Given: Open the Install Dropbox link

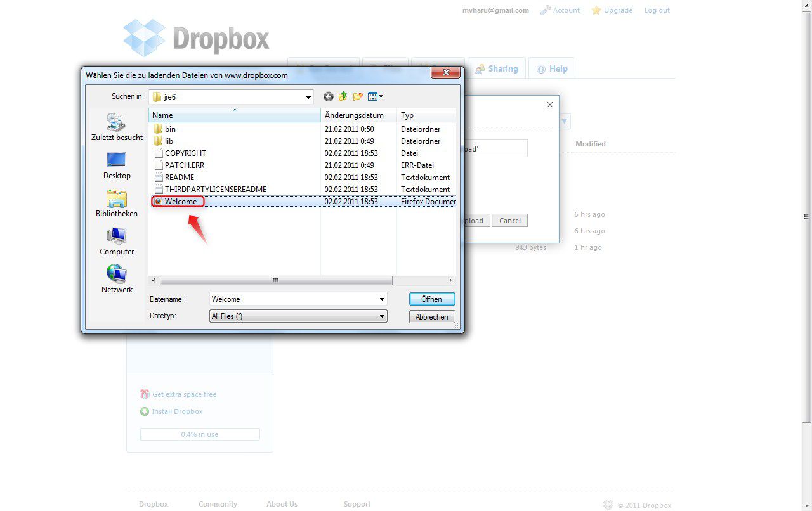Looking at the screenshot, I should coord(178,411).
